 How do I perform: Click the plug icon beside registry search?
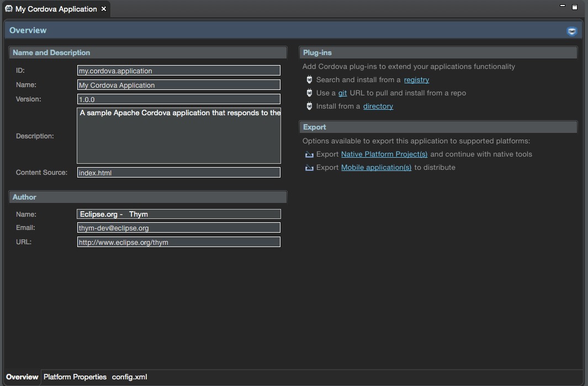tap(309, 79)
